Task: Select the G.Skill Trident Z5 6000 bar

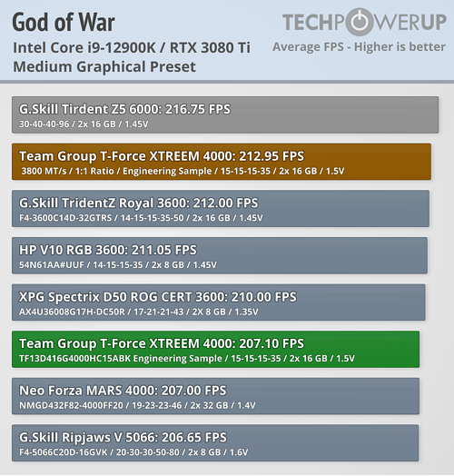Action: pos(225,114)
